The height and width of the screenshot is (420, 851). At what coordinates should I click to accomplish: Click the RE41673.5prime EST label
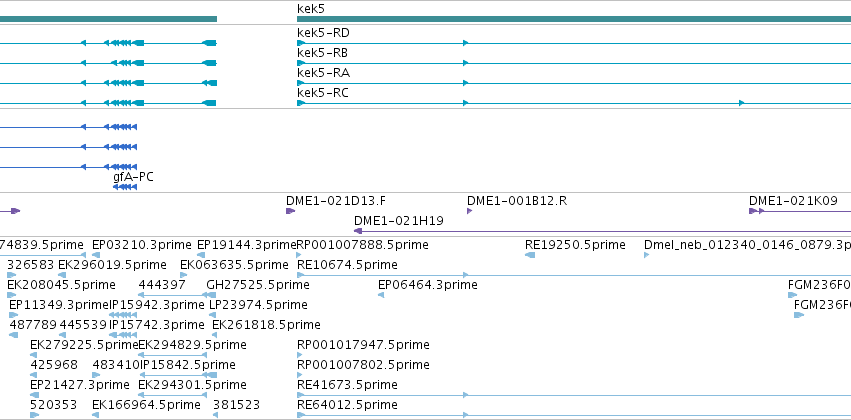347,385
